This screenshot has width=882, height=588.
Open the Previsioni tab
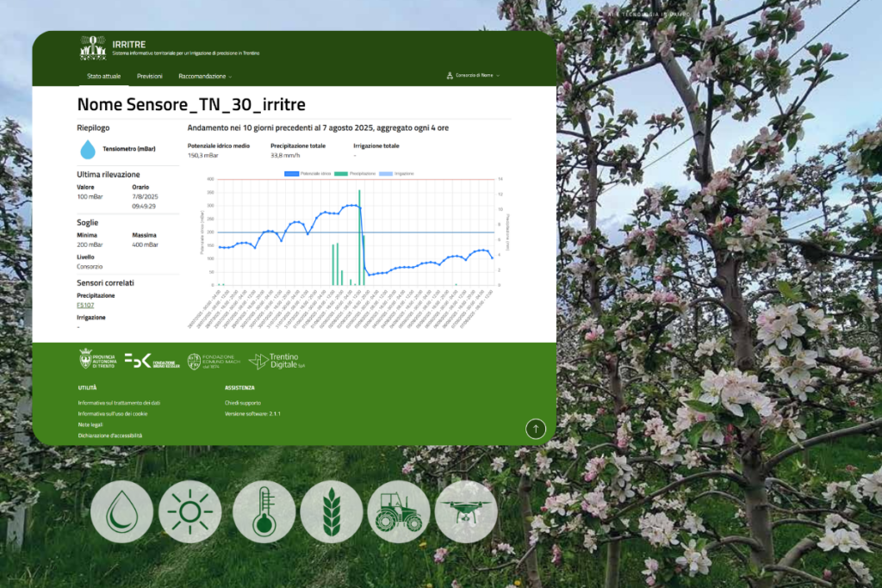150,77
